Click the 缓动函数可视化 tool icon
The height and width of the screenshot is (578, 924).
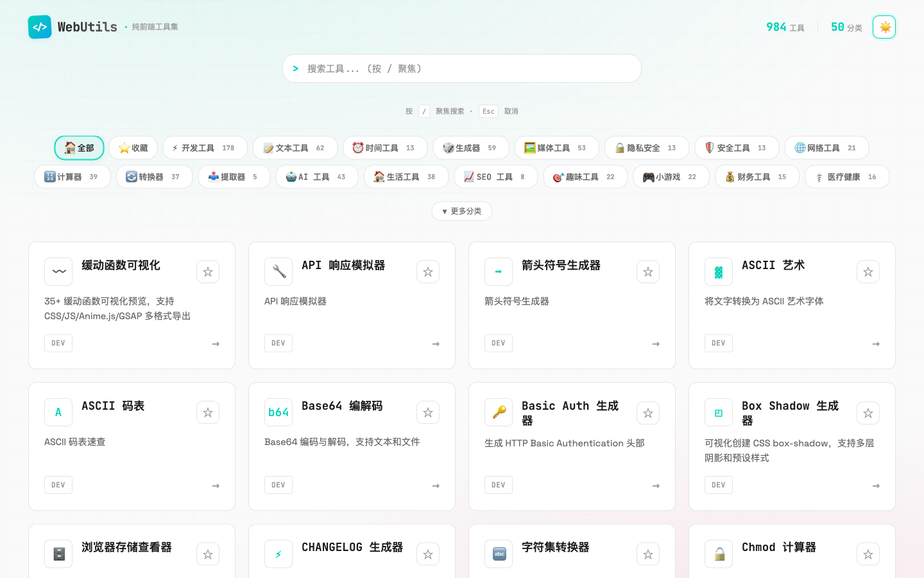pos(58,272)
